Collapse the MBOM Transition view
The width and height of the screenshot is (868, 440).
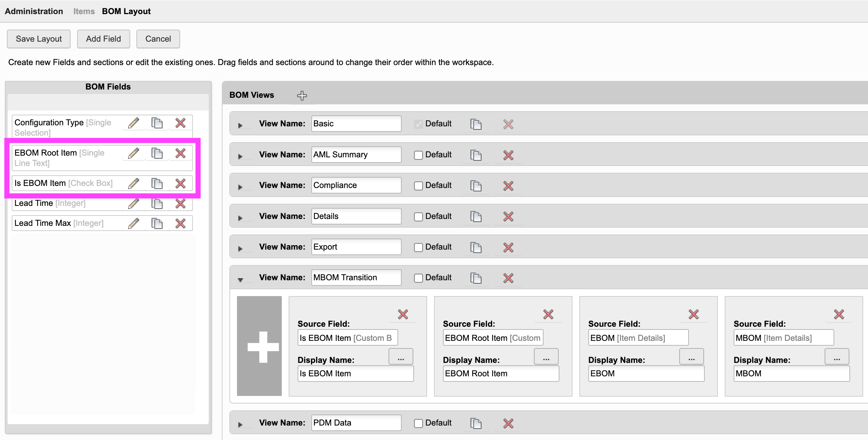(x=240, y=280)
